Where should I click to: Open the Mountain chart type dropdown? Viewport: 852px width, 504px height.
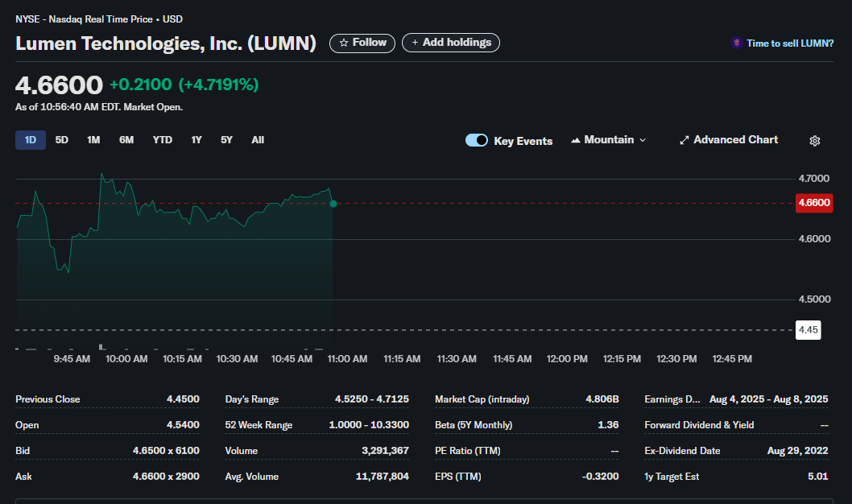point(608,140)
